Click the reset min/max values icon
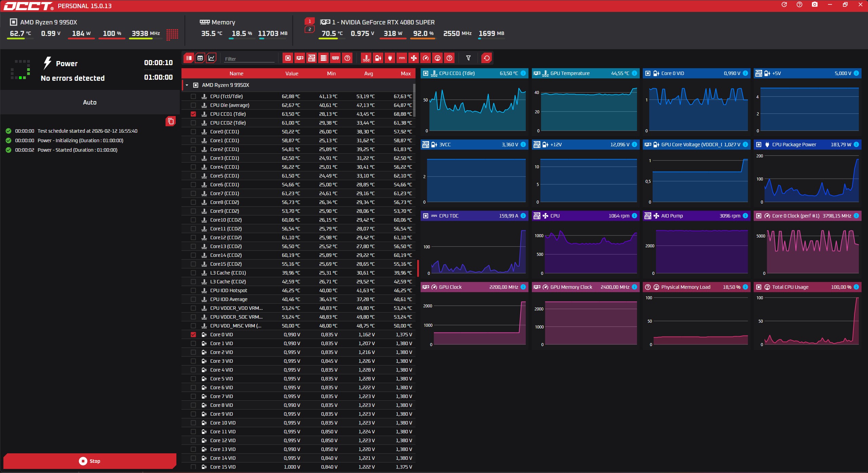This screenshot has width=868, height=473. click(x=486, y=58)
